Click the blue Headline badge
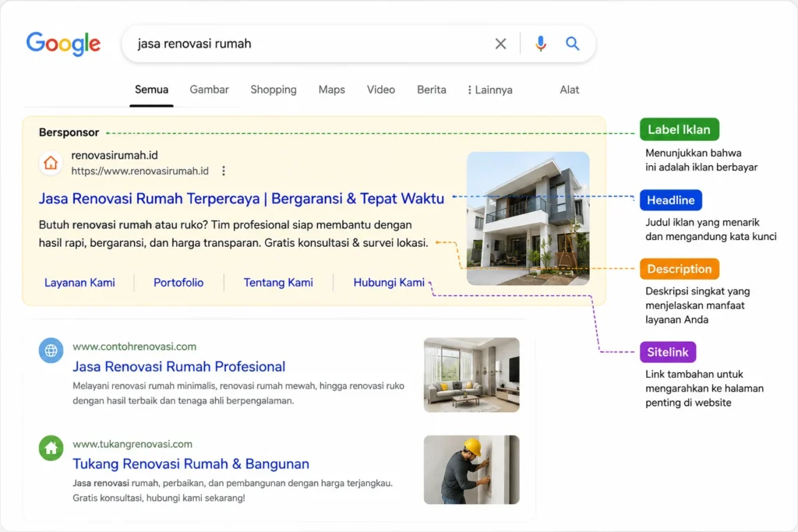 click(x=671, y=200)
